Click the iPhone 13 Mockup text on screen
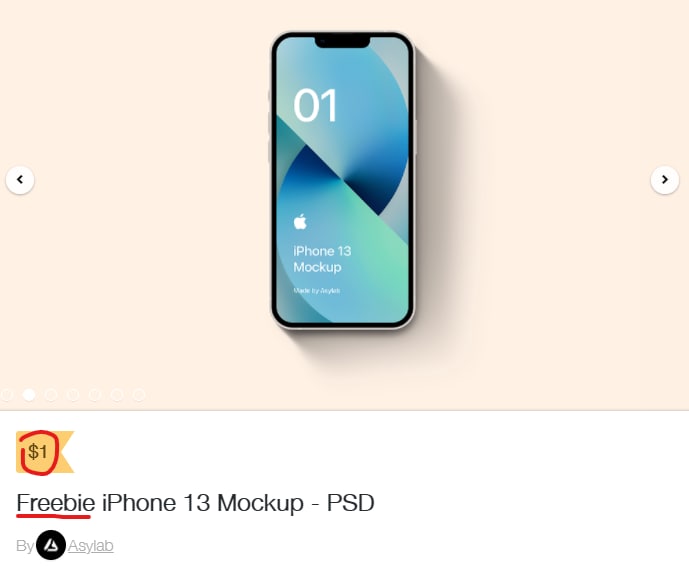The width and height of the screenshot is (689, 575). pos(322,259)
